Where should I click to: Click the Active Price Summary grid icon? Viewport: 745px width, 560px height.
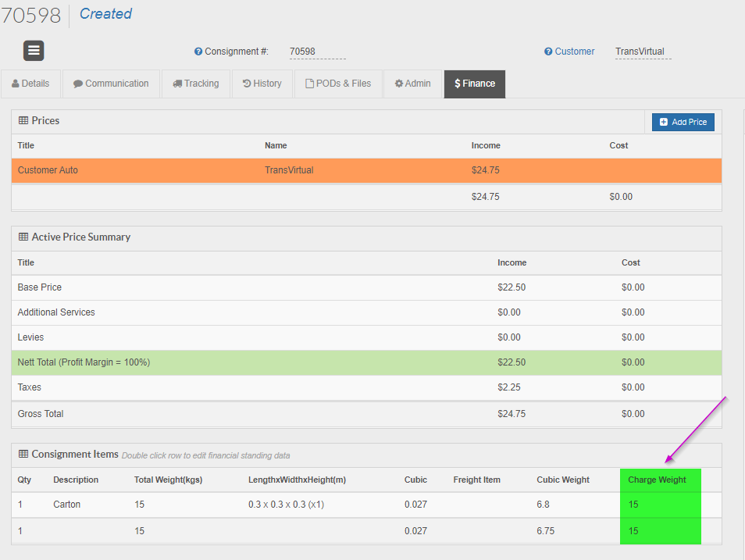(x=23, y=237)
